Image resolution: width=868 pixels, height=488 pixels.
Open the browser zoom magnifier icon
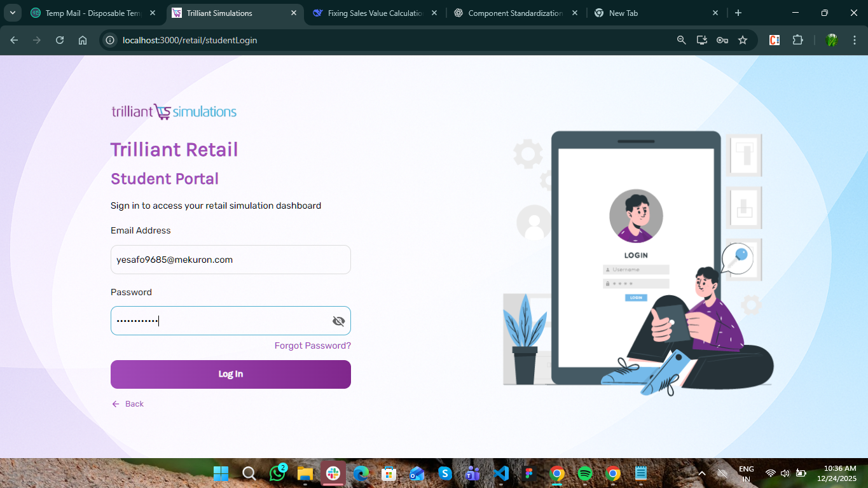click(x=682, y=40)
